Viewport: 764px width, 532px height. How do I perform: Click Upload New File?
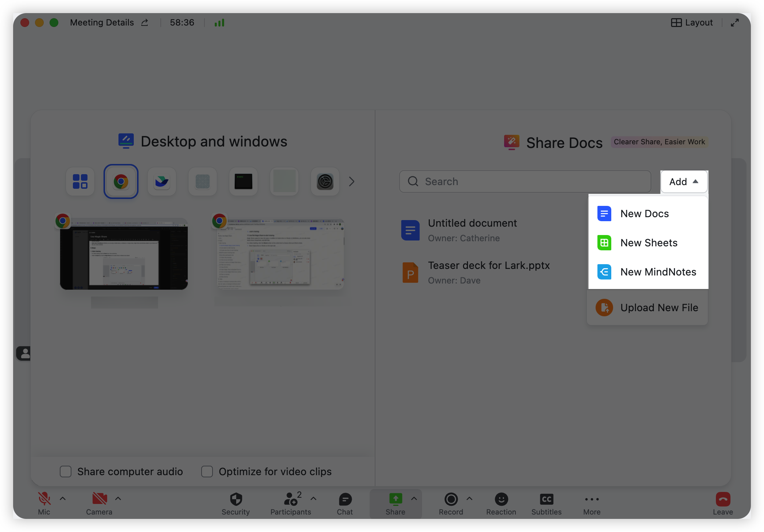click(x=659, y=308)
